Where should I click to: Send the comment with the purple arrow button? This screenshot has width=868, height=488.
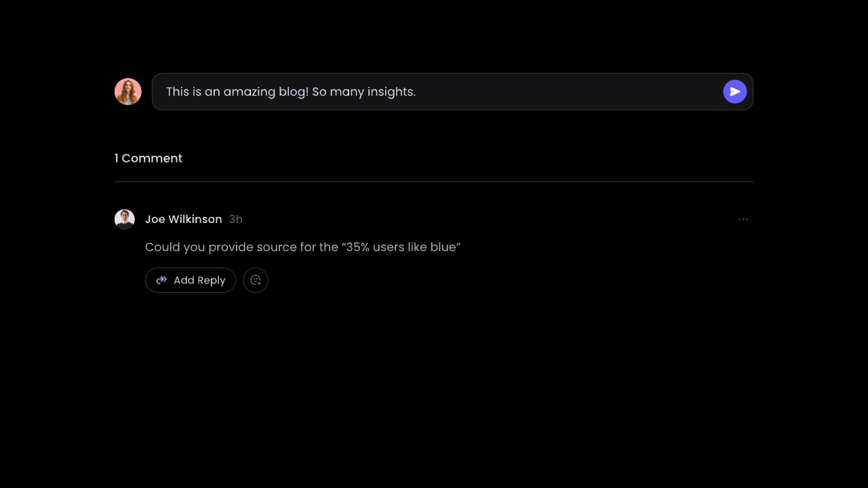[x=735, y=91]
